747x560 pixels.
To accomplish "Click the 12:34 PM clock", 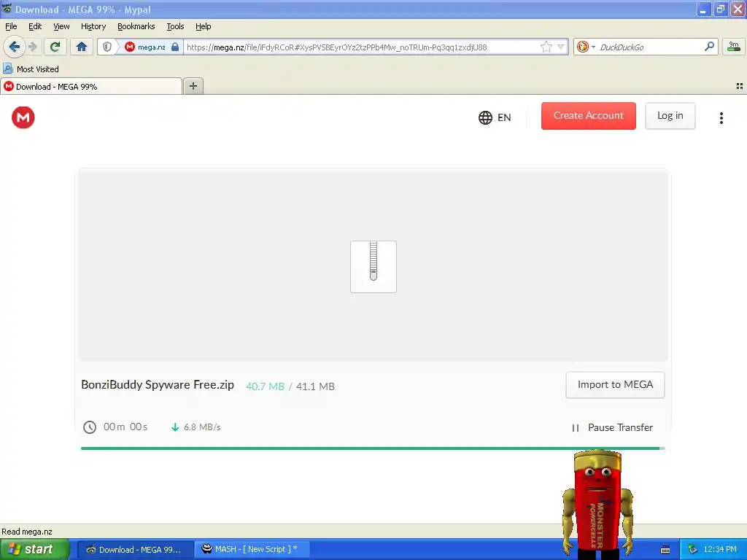I will pyautogui.click(x=719, y=549).
